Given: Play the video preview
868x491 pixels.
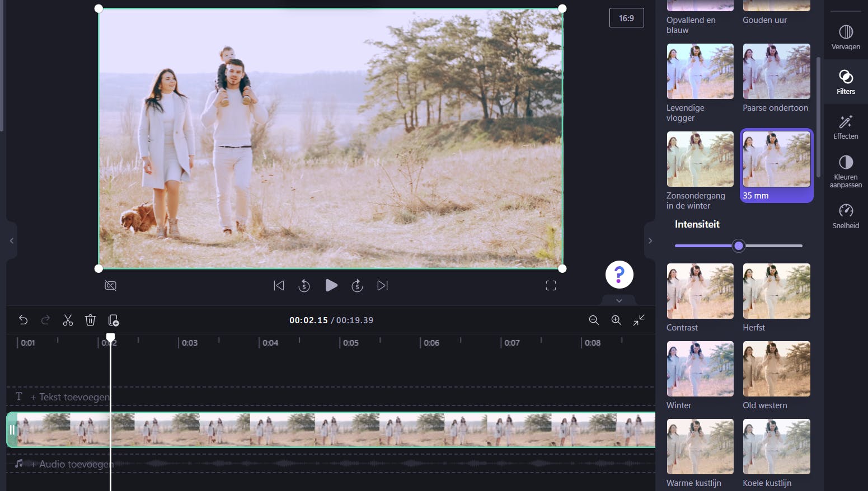Looking at the screenshot, I should pos(331,285).
